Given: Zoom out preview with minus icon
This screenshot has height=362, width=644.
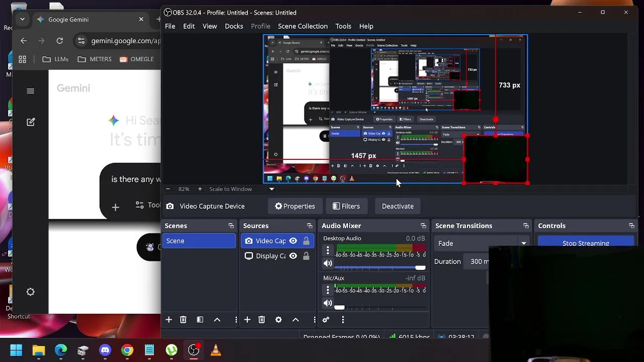Looking at the screenshot, I should point(168,189).
